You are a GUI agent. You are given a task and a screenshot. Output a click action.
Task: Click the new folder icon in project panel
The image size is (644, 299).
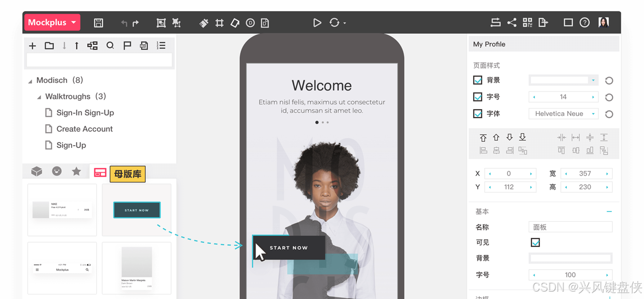[49, 46]
